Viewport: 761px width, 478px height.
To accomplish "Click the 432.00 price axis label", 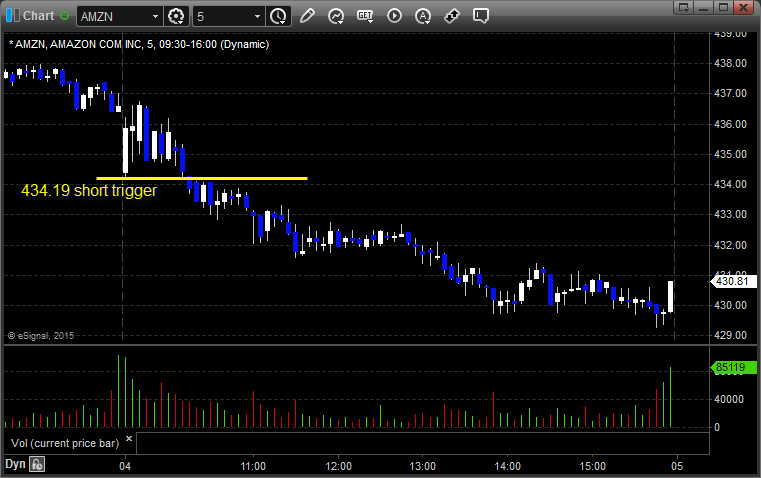I will [x=730, y=245].
